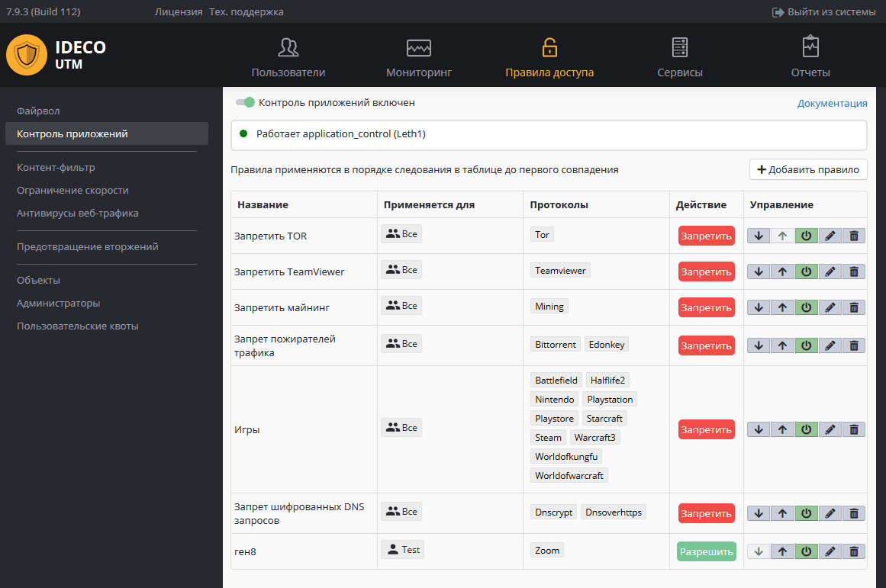
Task: Switch off the ген8 rule power button
Action: click(806, 551)
